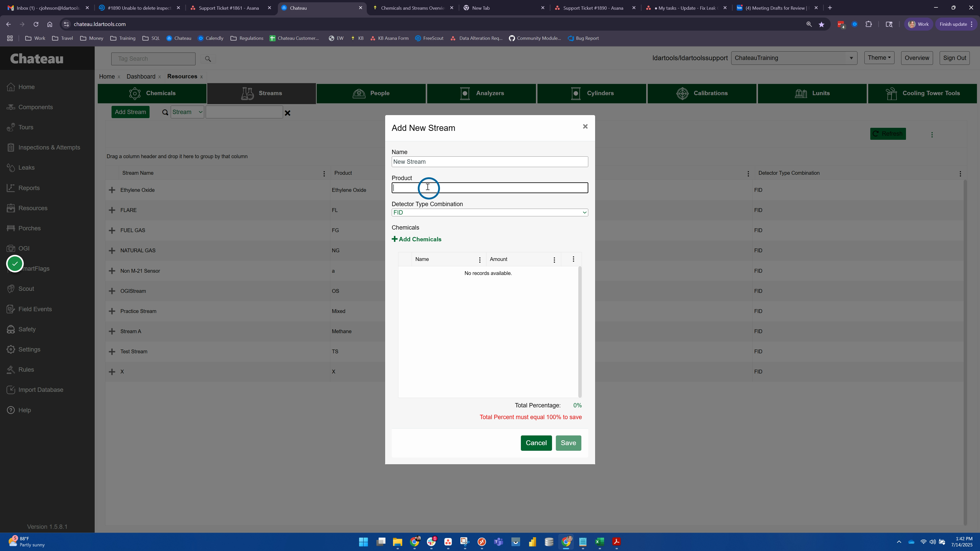This screenshot has height=551, width=980.
Task: Click the Add Stream button
Action: pos(130,112)
